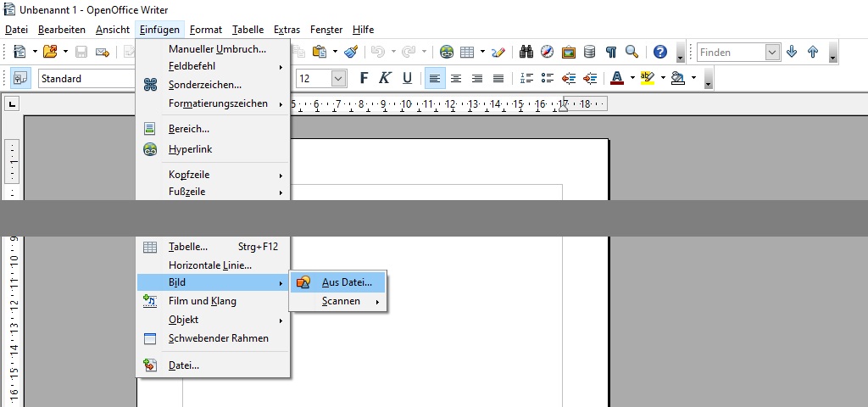This screenshot has width=868, height=407.
Task: Click the Send Document as E-mail icon
Action: 103,52
